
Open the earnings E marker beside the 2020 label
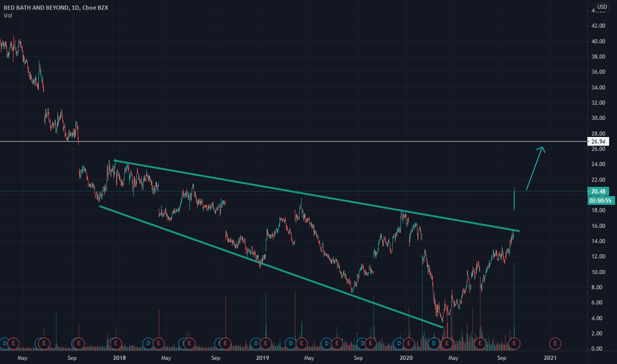point(408,343)
